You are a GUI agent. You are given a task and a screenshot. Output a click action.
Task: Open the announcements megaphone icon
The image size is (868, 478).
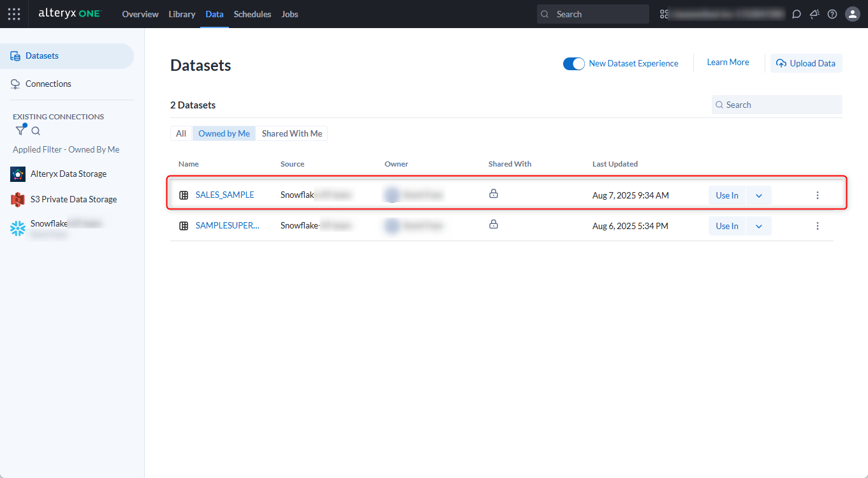814,14
